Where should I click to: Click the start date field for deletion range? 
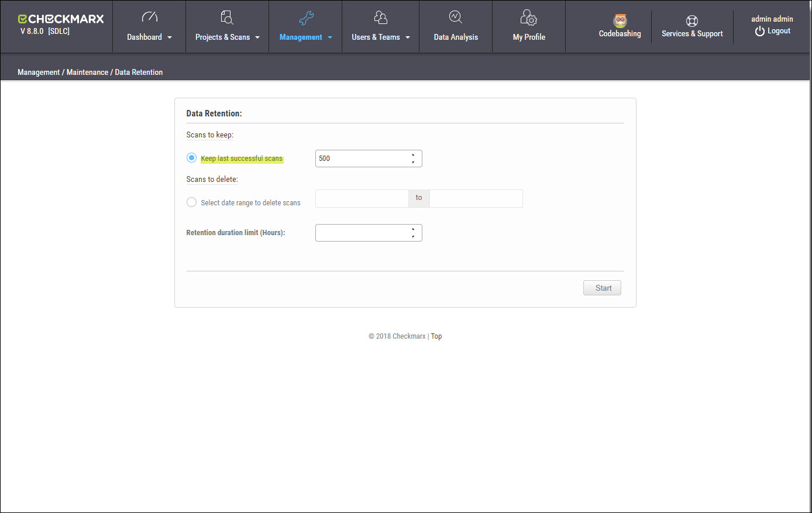point(361,198)
